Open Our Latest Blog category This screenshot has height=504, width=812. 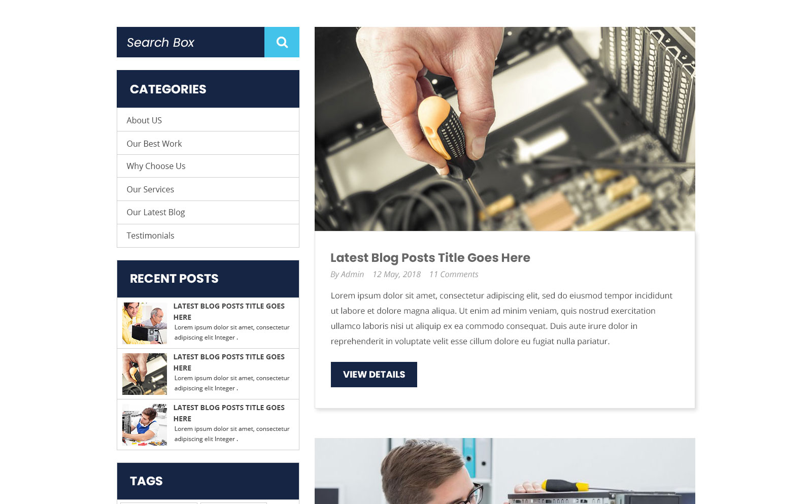coord(156,212)
